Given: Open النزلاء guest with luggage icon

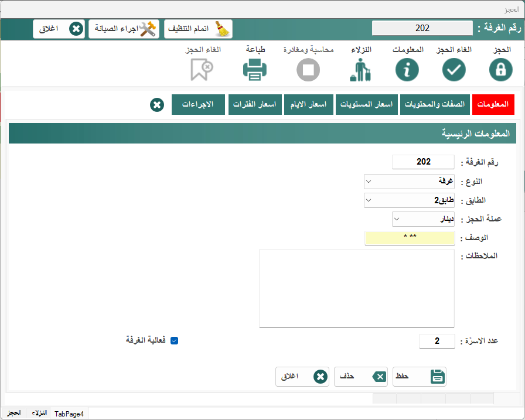Looking at the screenshot, I should click(360, 70).
